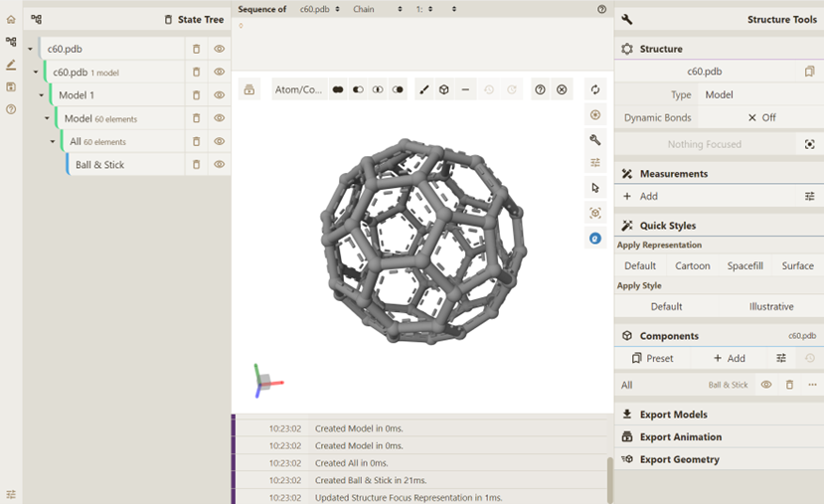The image size is (824, 504).
Task: Open the color theme brush tool
Action: (424, 89)
